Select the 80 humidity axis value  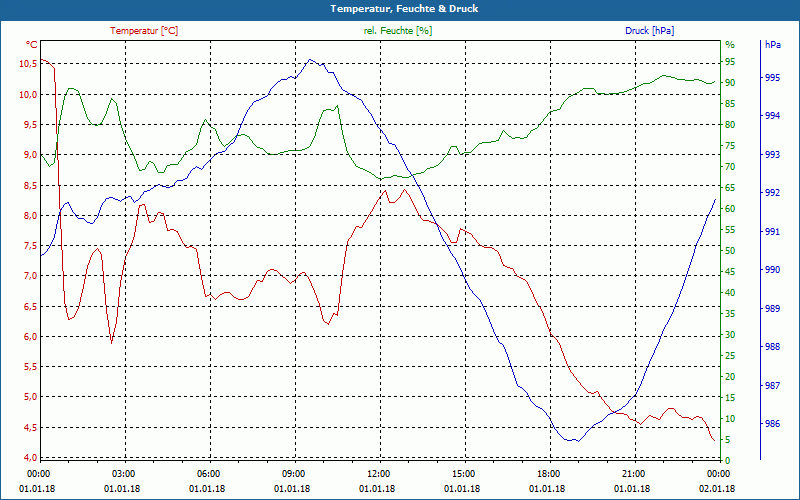[x=730, y=124]
